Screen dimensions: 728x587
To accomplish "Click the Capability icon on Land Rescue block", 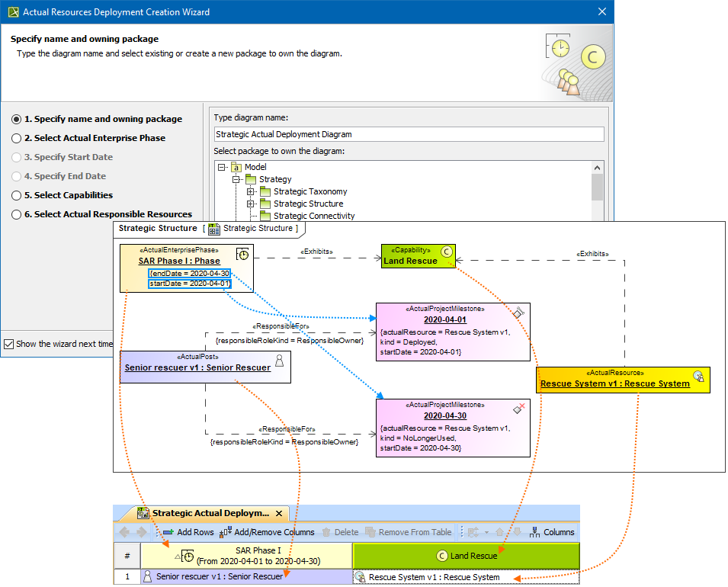I will click(x=447, y=251).
